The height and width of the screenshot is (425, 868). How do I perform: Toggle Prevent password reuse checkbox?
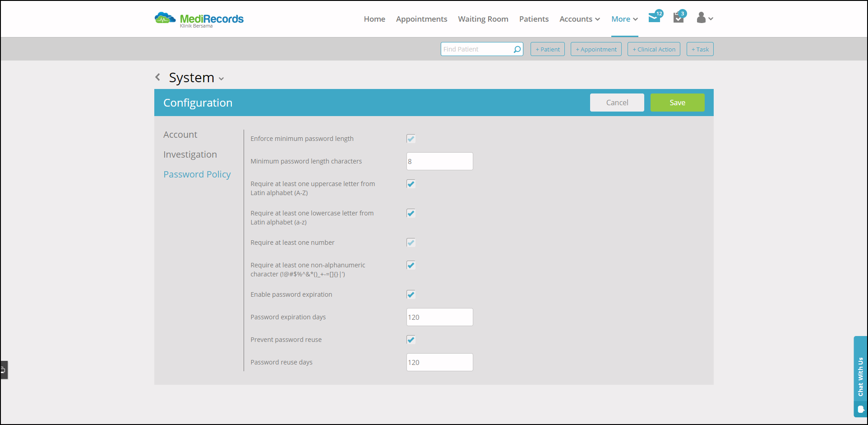tap(411, 340)
